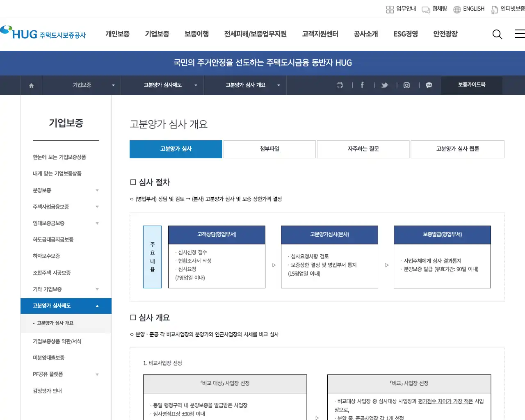Open the 고분양가 심사제도 breadcrumb dropdown
Image resolution: width=525 pixels, height=420 pixels.
(196, 85)
